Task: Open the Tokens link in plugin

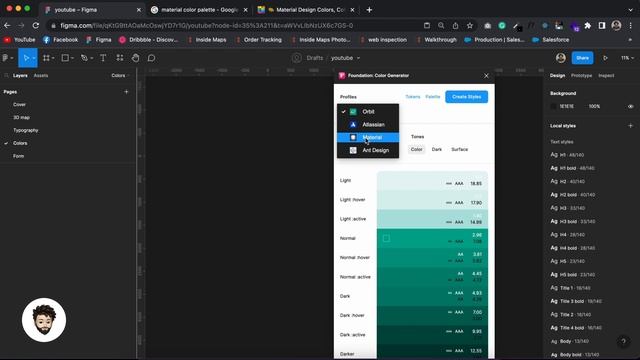Action: [412, 97]
